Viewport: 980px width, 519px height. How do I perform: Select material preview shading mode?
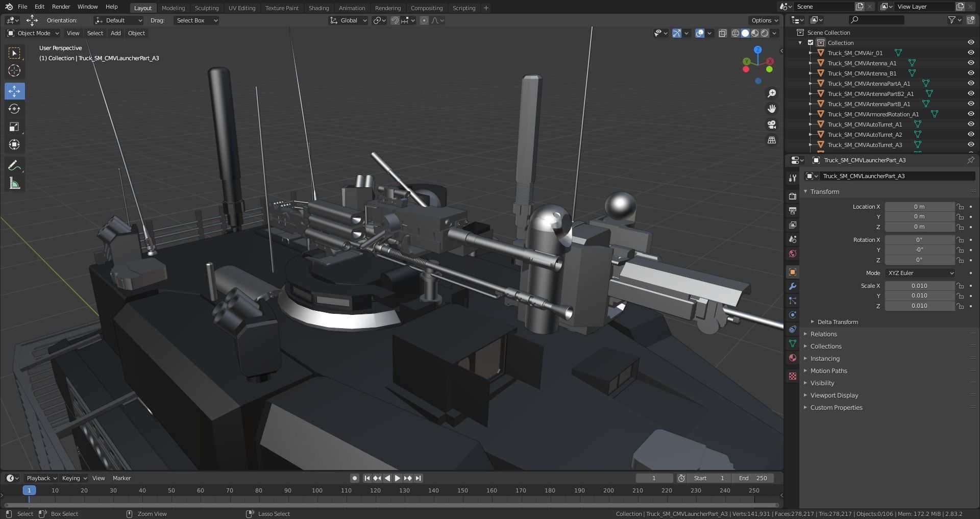coord(755,33)
